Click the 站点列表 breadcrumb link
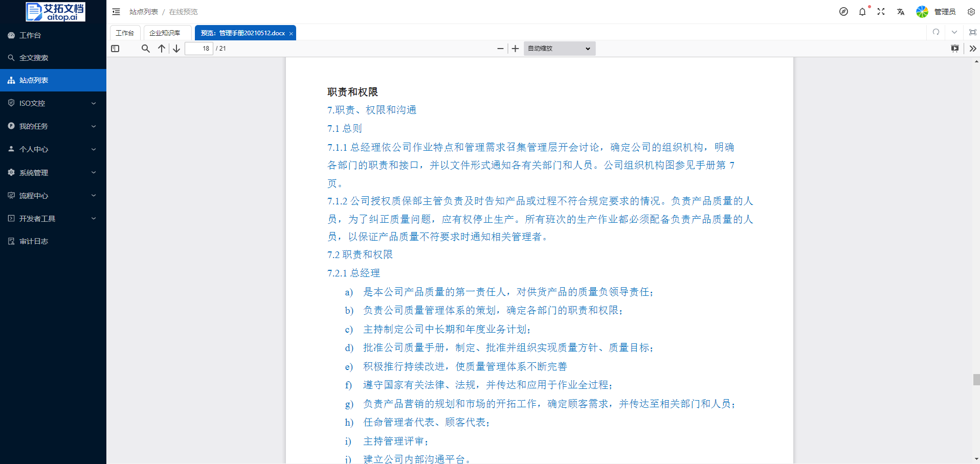980x464 pixels. click(x=143, y=12)
